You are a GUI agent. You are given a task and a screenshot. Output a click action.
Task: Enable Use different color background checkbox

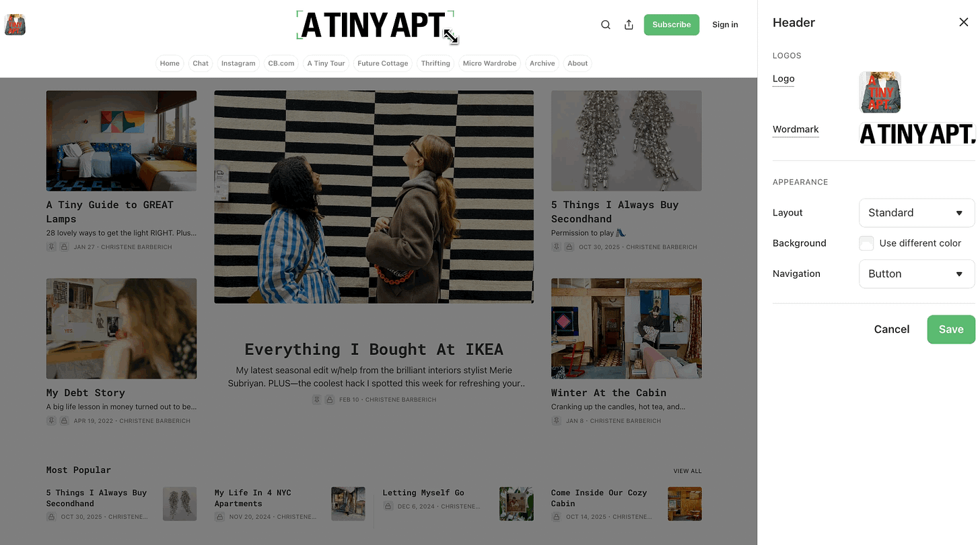(866, 243)
